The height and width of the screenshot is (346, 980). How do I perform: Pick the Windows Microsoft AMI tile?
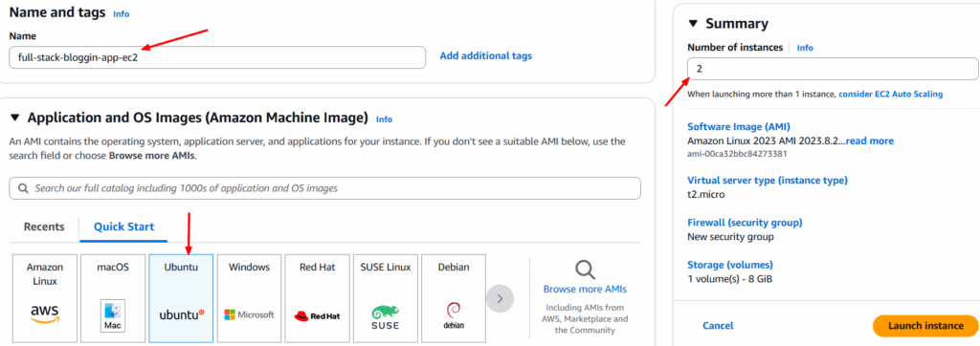(x=249, y=298)
